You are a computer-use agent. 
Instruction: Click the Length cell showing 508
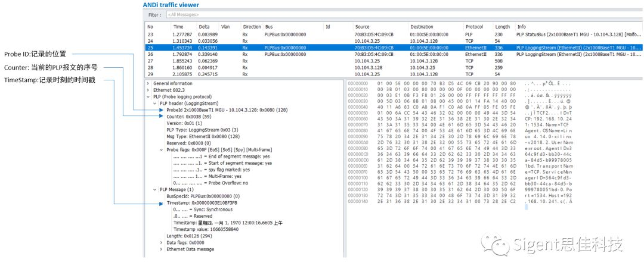pyautogui.click(x=499, y=60)
